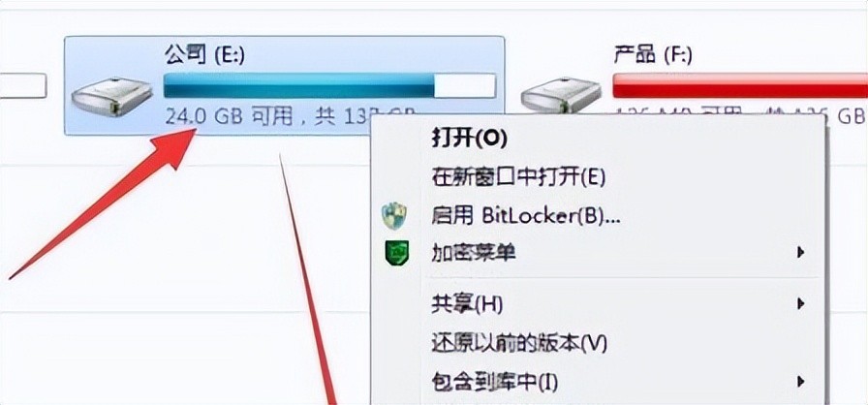Select 还原以前的版本(V) menu entry
Viewport: 868px width, 405px height.
[x=519, y=343]
